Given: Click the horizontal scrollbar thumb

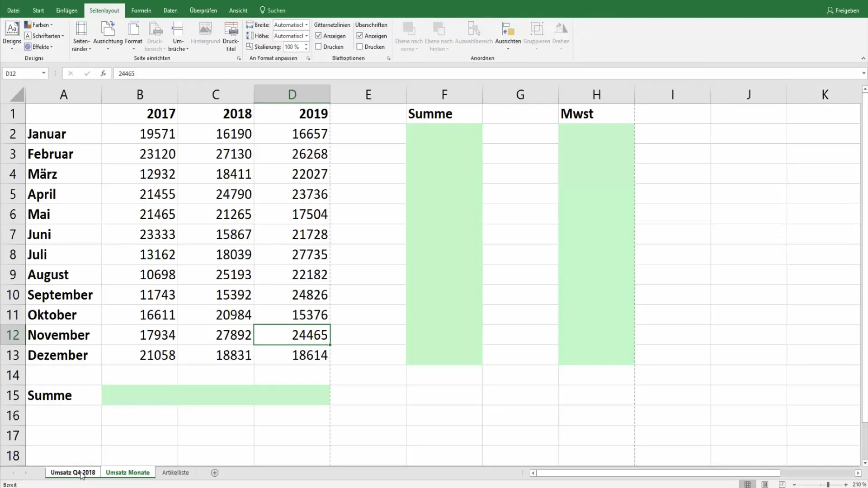Looking at the screenshot, I should pyautogui.click(x=658, y=473).
